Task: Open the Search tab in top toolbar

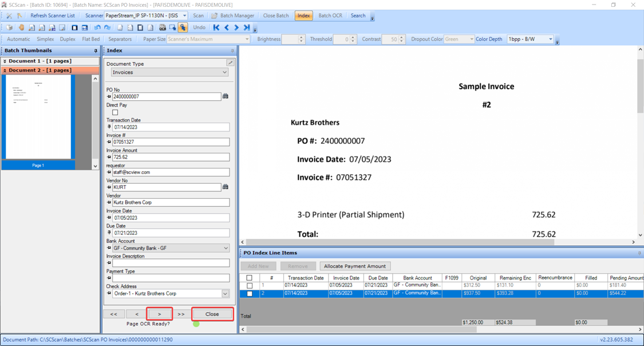Action: (x=358, y=16)
